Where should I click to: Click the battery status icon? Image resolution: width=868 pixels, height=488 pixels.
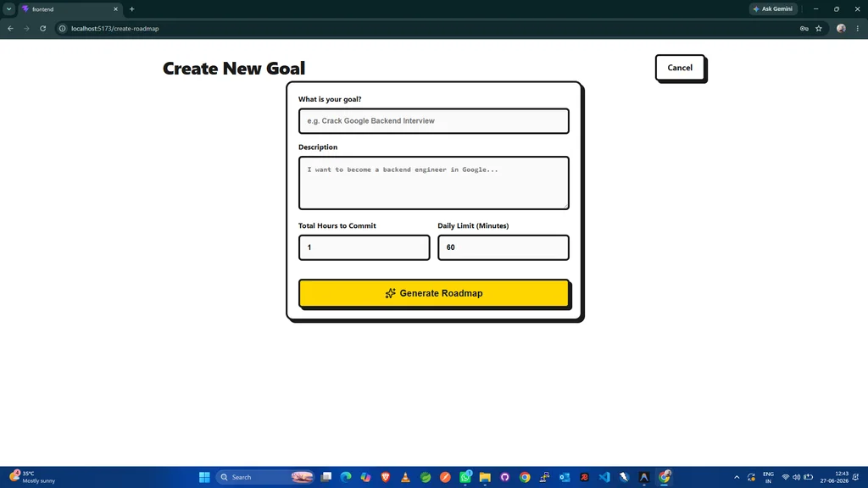(x=808, y=478)
